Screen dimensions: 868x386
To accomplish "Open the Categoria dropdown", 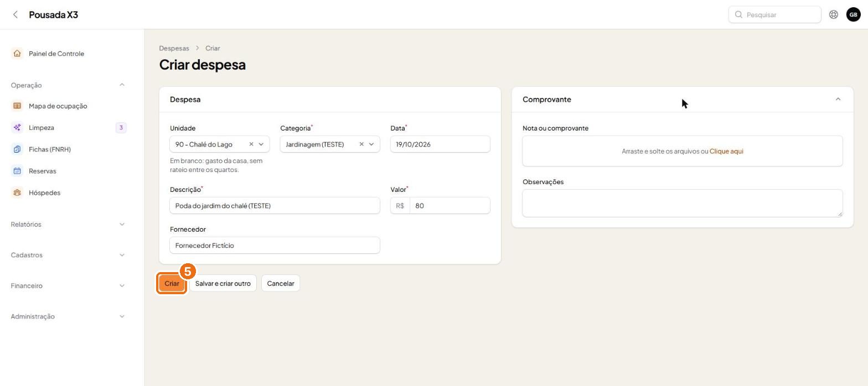I will [371, 144].
